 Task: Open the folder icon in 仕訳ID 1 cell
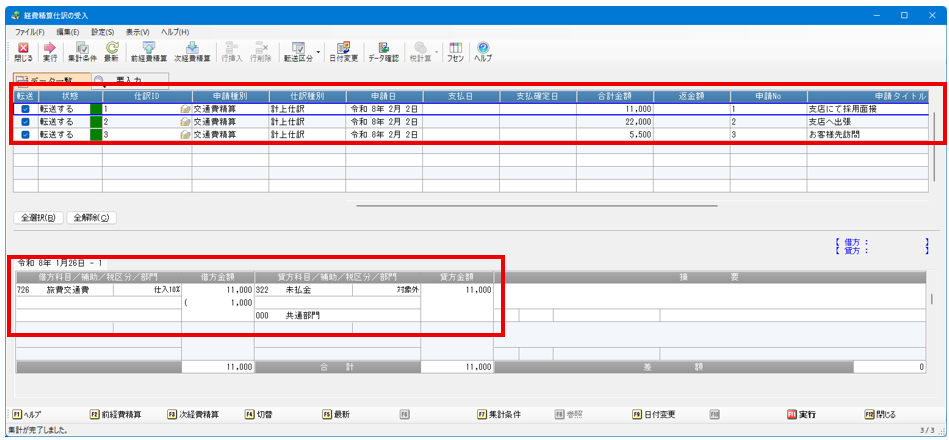[185, 108]
